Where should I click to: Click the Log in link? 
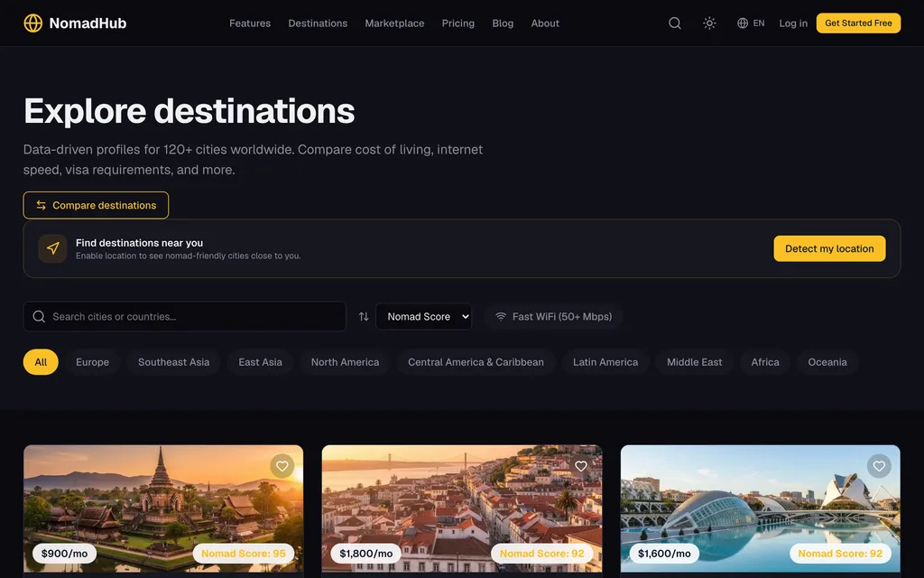793,23
